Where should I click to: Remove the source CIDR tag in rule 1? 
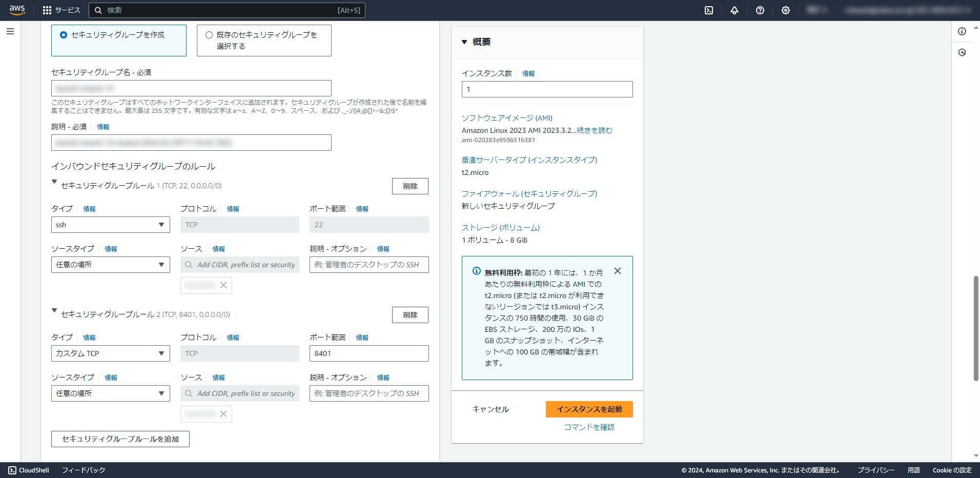223,285
